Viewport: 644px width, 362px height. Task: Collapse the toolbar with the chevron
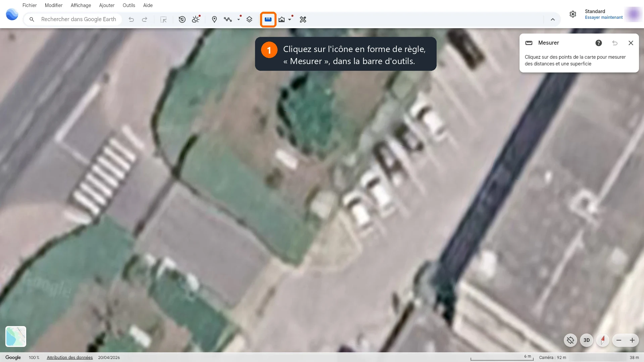pos(553,19)
